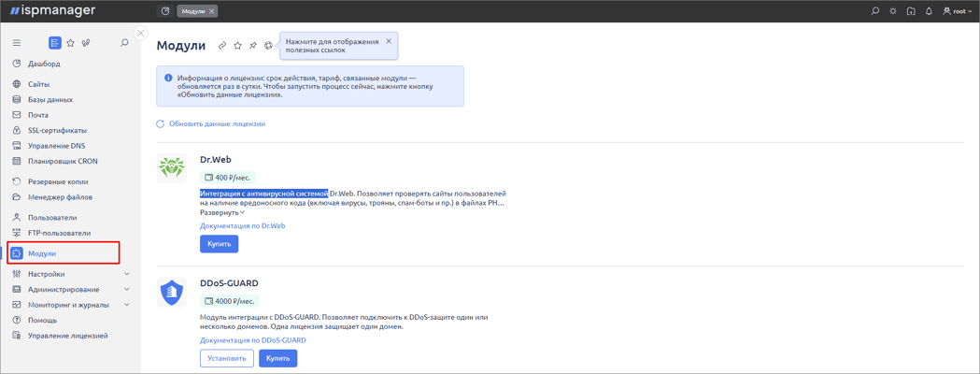Click the restore icon for Резервные копии
Viewport: 980px width, 374px height.
(x=17, y=182)
